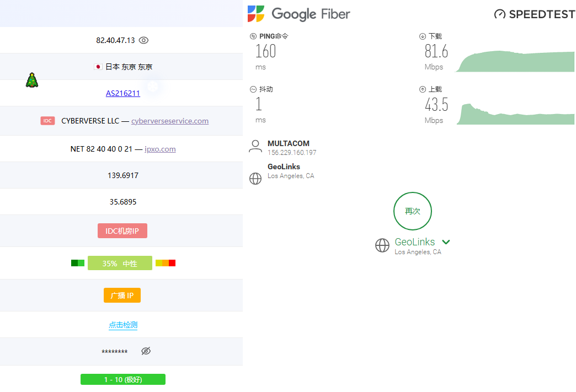Click the Christmas tree icon
This screenshot has width=576, height=392.
pyautogui.click(x=32, y=80)
